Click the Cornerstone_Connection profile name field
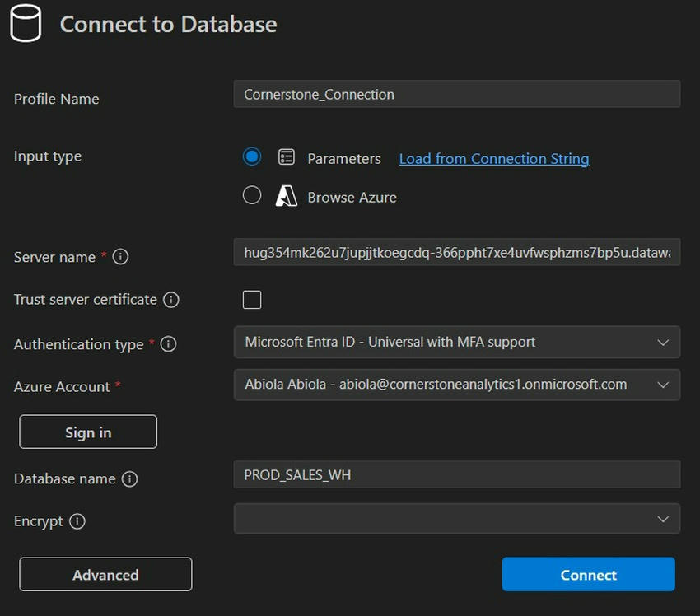This screenshot has height=616, width=700. 457,94
